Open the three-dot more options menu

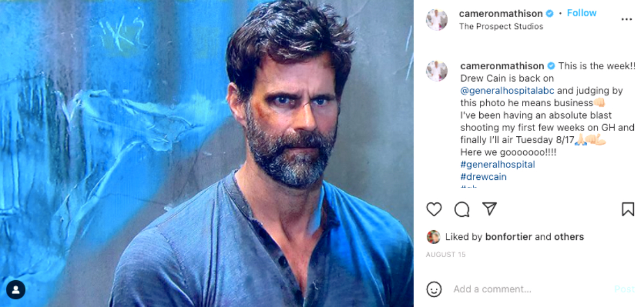626,19
